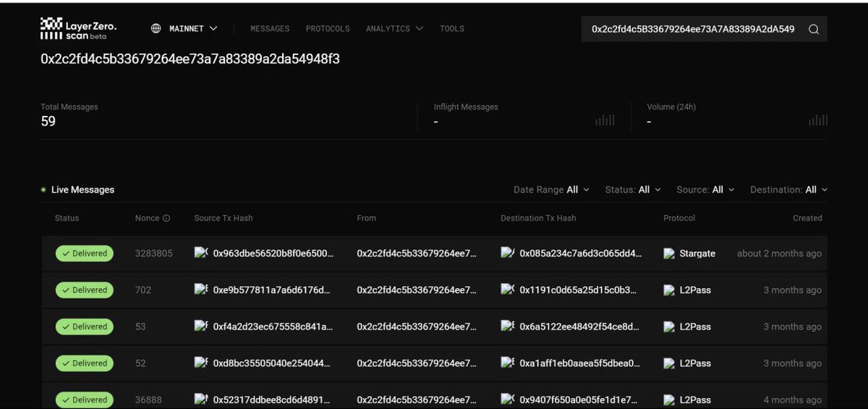
Task: Click L2Pass icon in nonce 702 row
Action: 669,290
